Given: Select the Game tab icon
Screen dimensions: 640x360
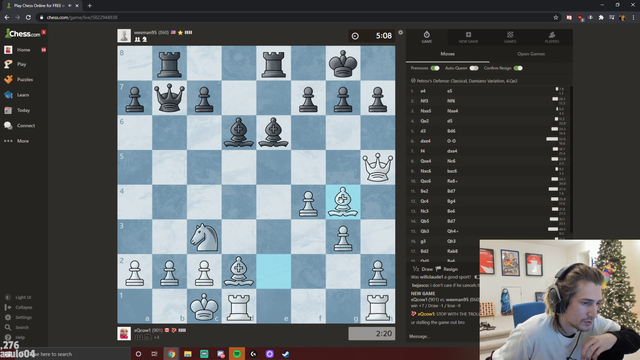Looking at the screenshot, I should (427, 37).
